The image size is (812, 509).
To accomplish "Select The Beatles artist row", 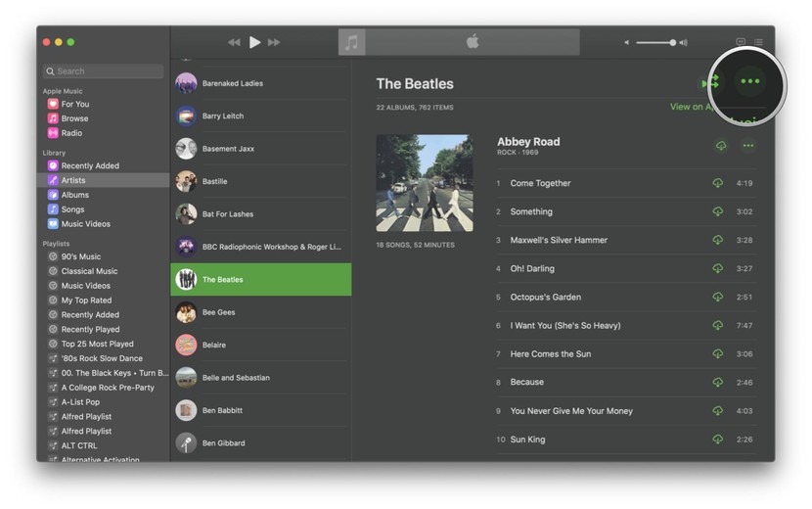I will coord(261,279).
